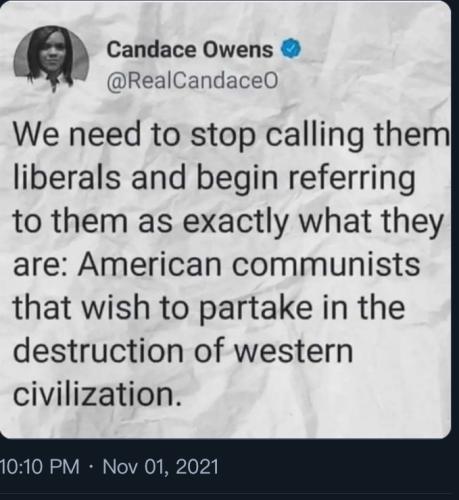459x500 pixels.
Task: Click the word "referring" in the second line
Action: click(351, 179)
